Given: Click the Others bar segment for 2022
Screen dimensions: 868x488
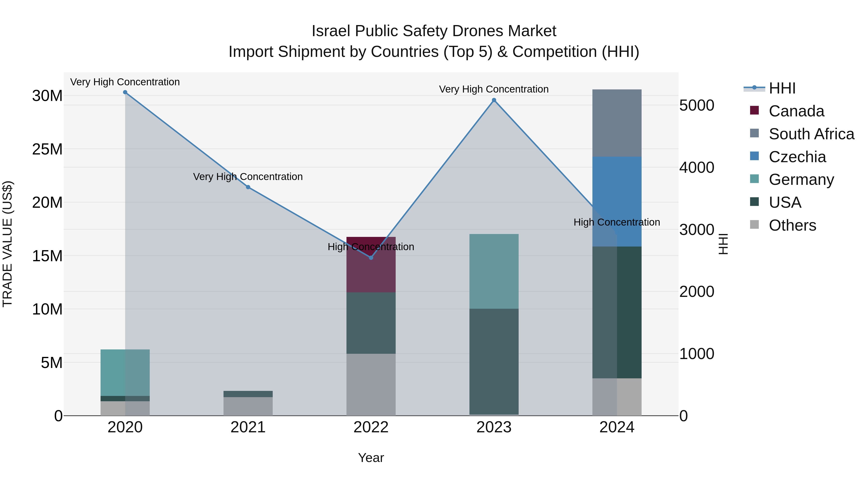Looking at the screenshot, I should 371,385.
